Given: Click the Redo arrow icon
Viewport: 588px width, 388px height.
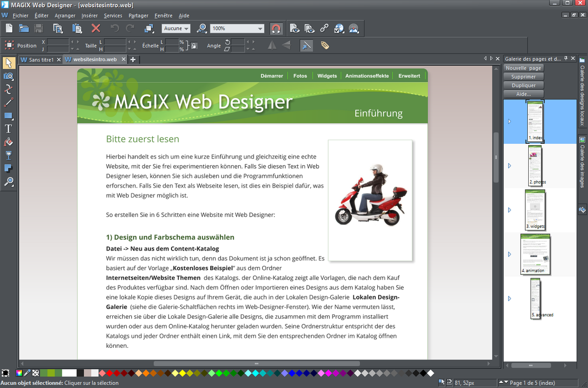Looking at the screenshot, I should (130, 28).
